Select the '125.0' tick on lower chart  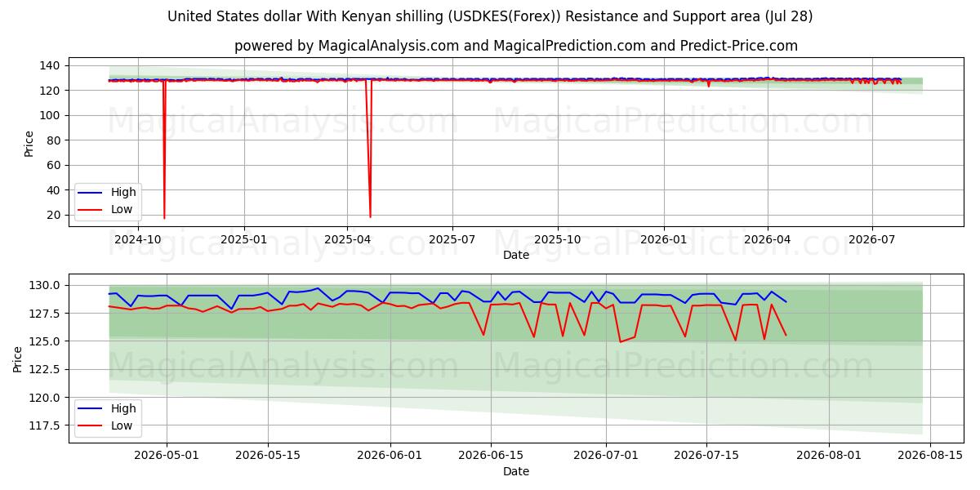click(x=44, y=341)
